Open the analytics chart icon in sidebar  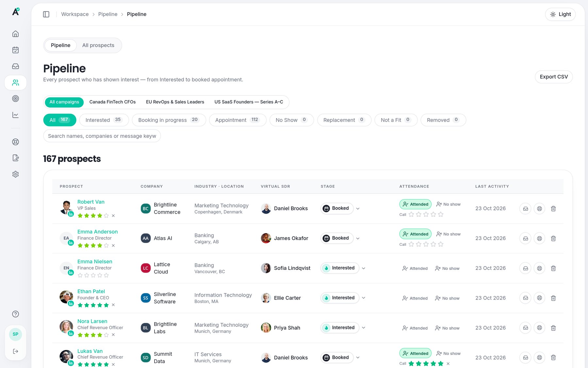pos(15,115)
